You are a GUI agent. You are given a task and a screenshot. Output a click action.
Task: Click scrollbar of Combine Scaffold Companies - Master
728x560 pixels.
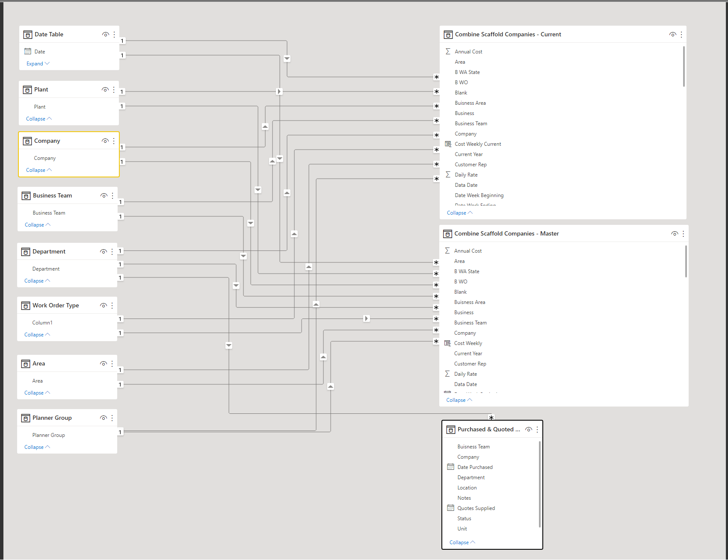pyautogui.click(x=686, y=261)
